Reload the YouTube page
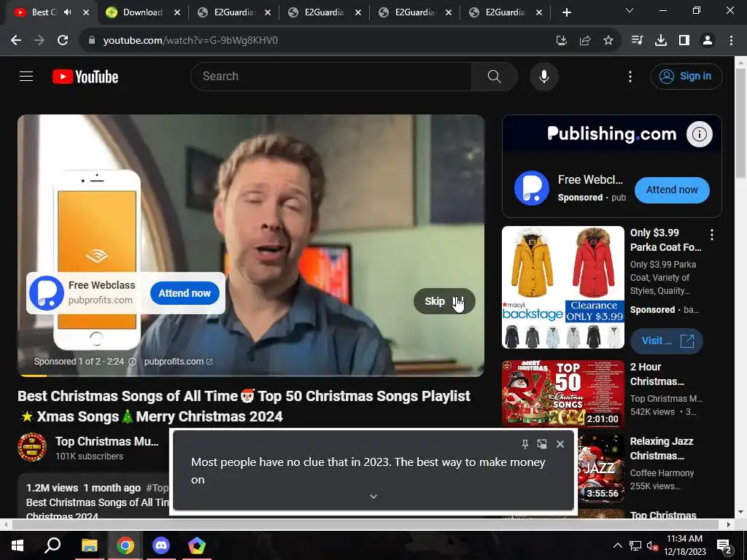The height and width of the screenshot is (560, 747). coord(63,41)
